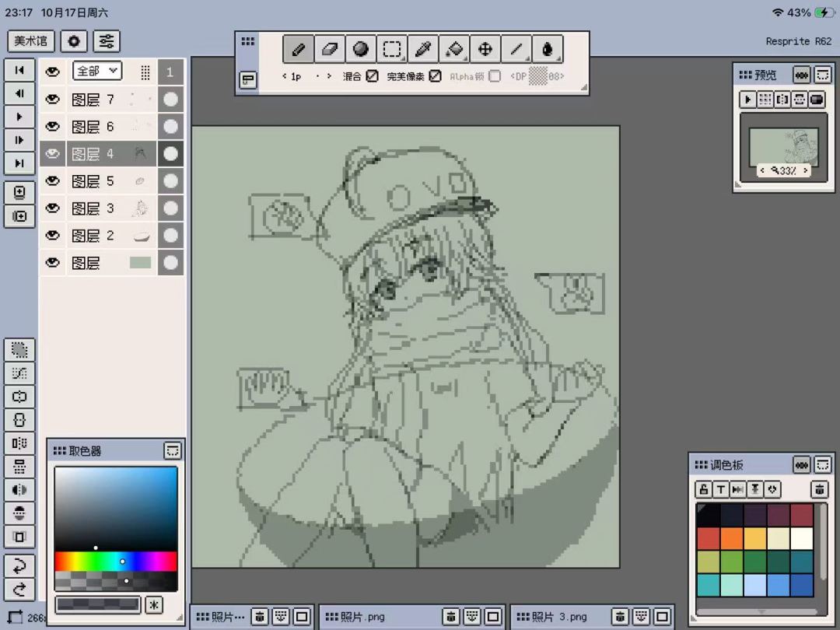Jump to the first frame
Viewport: 840px width, 630px height.
(x=19, y=70)
